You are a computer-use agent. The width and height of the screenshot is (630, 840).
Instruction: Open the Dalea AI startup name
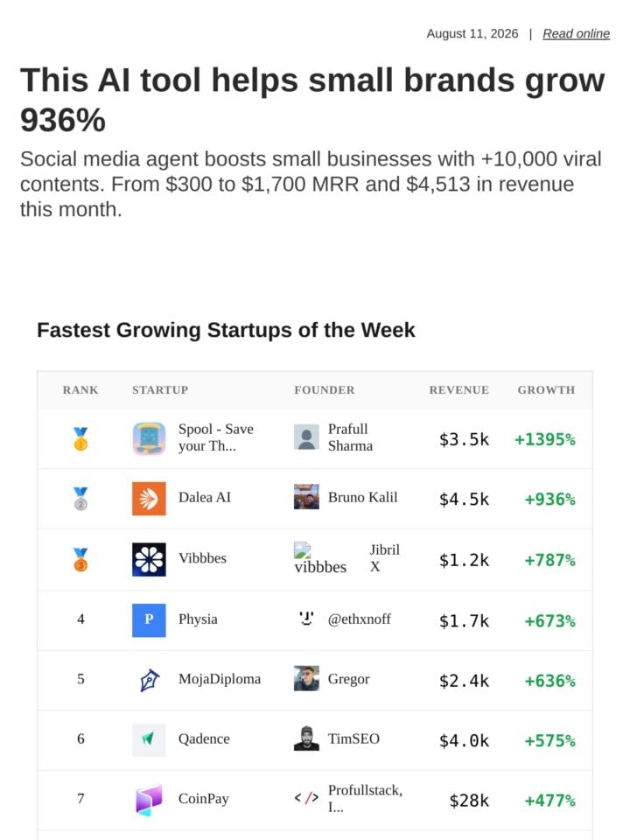coord(205,498)
